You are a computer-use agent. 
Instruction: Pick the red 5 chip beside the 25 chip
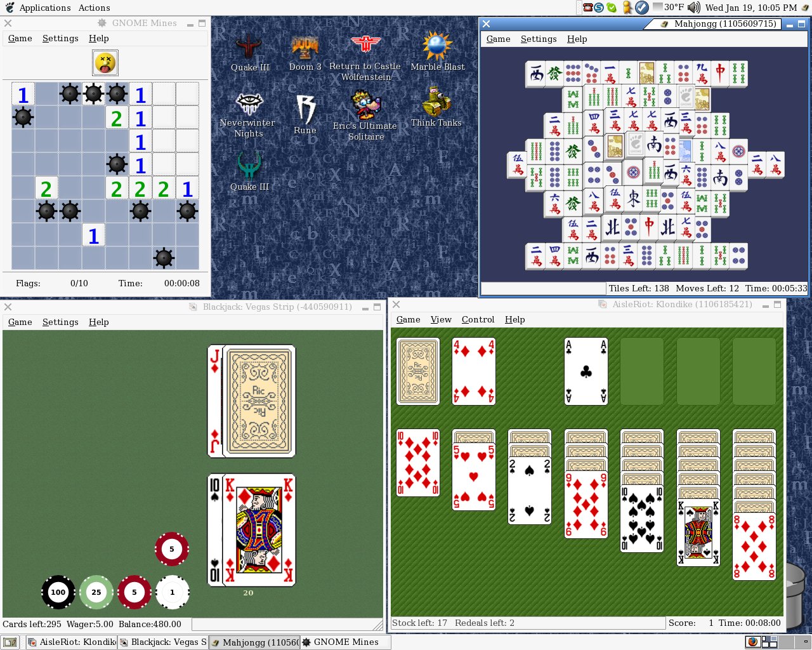coord(134,592)
